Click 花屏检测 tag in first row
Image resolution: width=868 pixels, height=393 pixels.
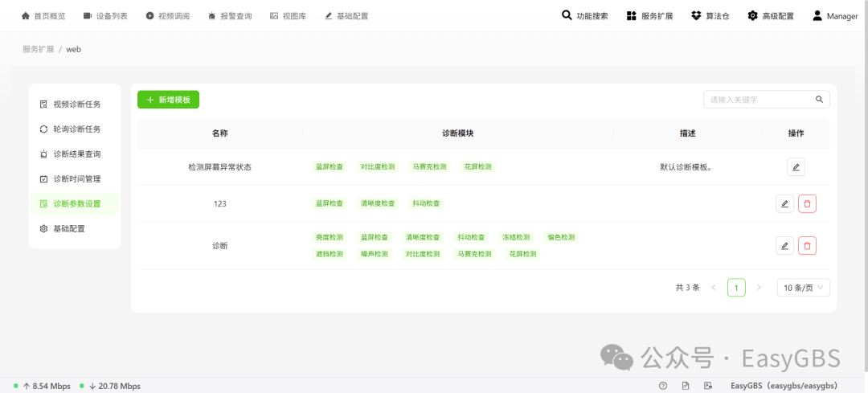coord(477,166)
